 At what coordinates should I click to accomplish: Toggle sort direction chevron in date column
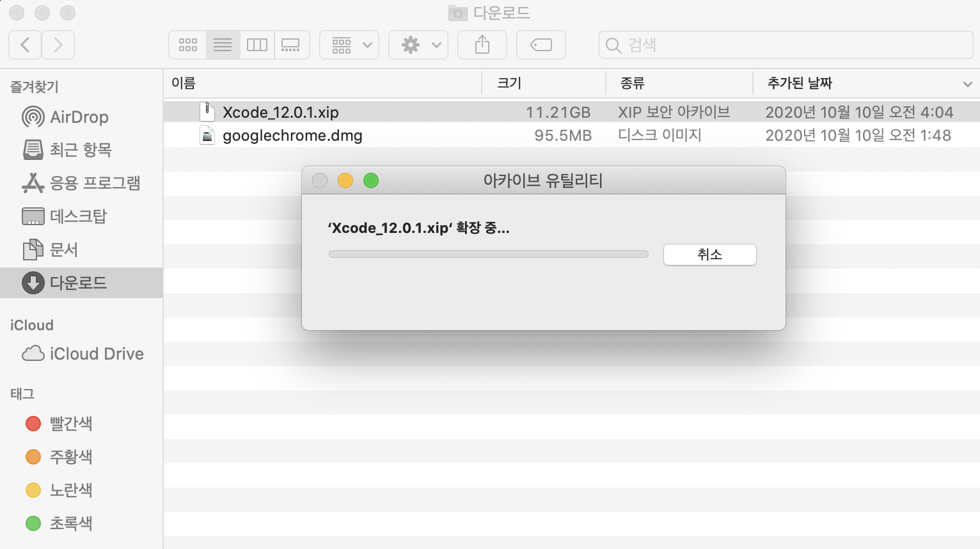coord(967,84)
